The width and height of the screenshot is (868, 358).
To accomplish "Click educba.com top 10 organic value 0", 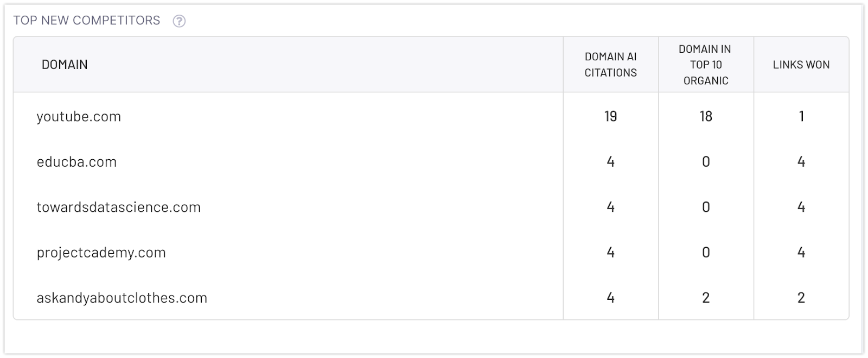I will click(x=705, y=162).
